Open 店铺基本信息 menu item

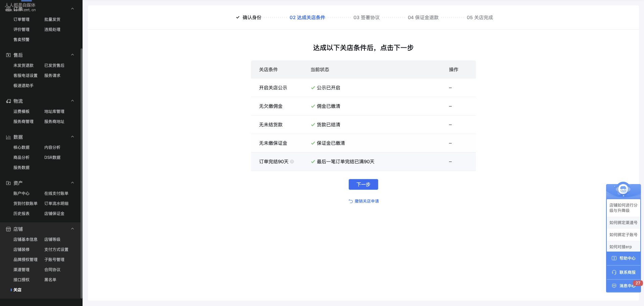[x=26, y=239]
